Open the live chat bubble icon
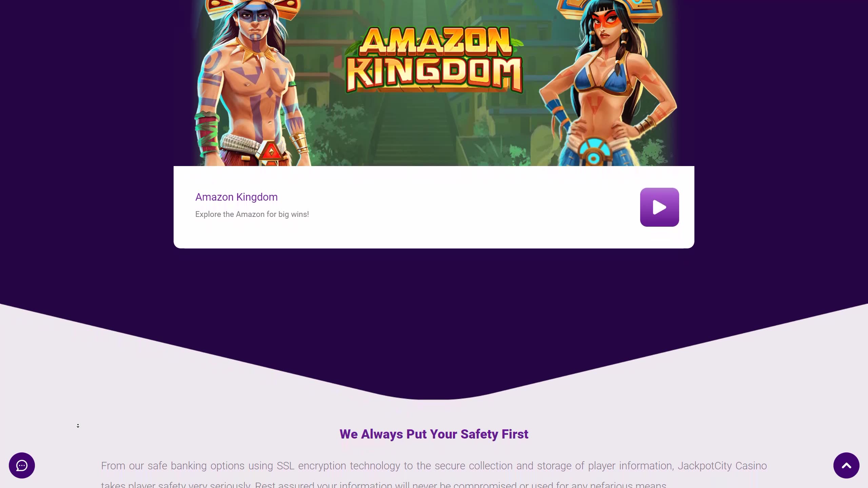868x488 pixels. pyautogui.click(x=22, y=465)
